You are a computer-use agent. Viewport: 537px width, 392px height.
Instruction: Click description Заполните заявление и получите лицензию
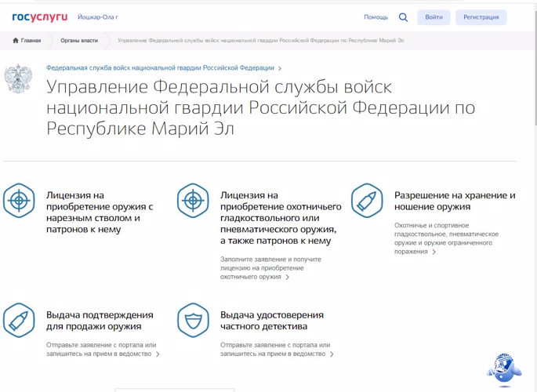tap(270, 268)
